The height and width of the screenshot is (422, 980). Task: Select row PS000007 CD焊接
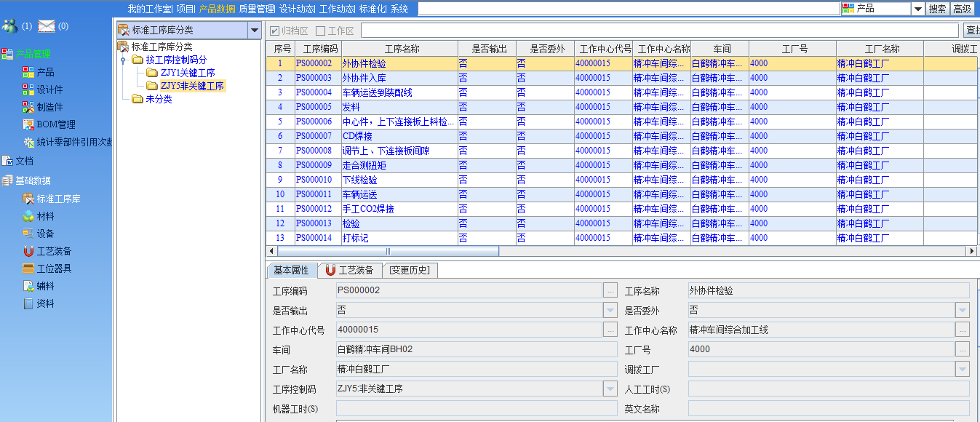point(622,136)
